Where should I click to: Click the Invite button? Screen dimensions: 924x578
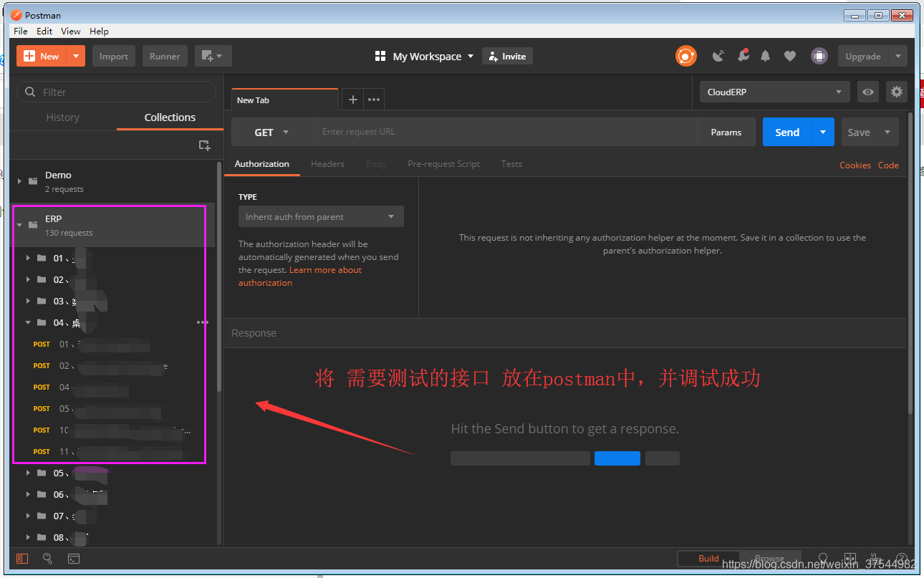(x=507, y=56)
